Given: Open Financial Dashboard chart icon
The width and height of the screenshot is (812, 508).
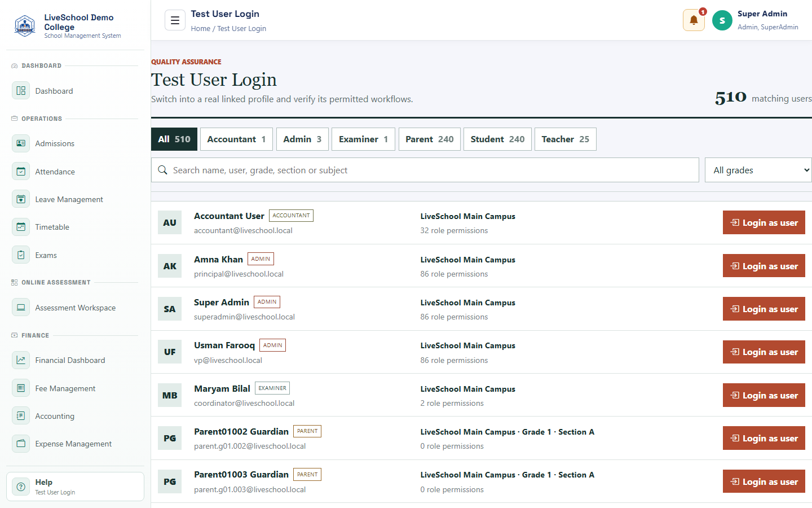Looking at the screenshot, I should pos(21,360).
